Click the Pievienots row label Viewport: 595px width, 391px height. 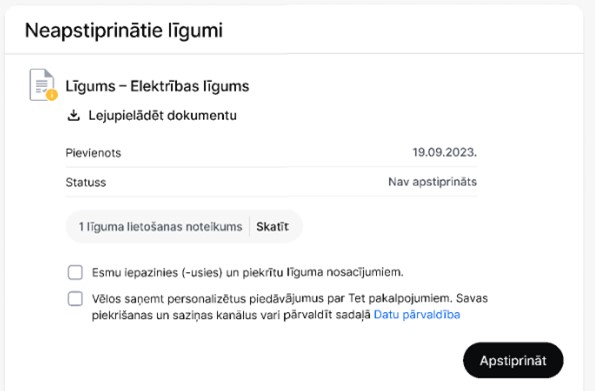click(93, 153)
